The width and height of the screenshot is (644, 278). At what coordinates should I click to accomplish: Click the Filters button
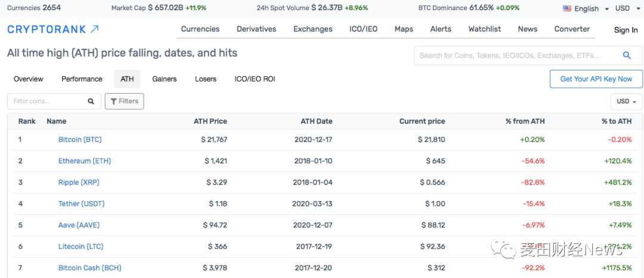click(125, 101)
